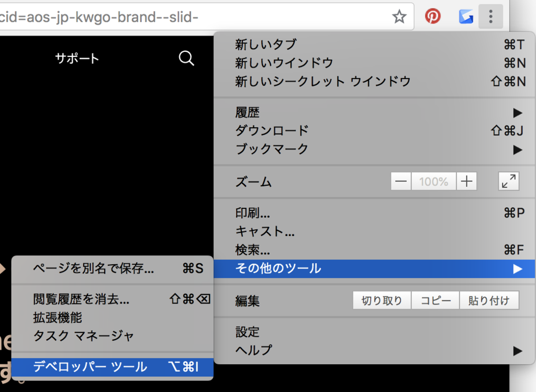This screenshot has width=536, height=392.
Task: Click the 貼り付け button
Action: pos(489,300)
